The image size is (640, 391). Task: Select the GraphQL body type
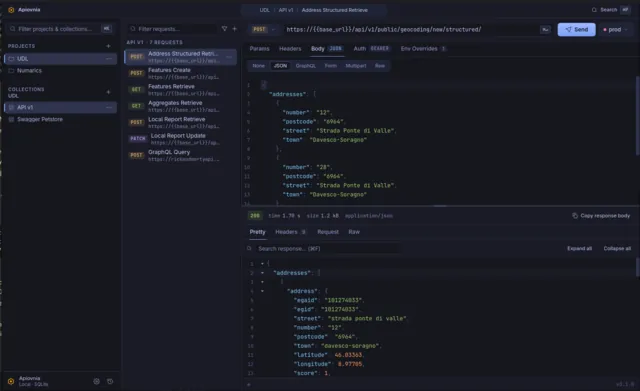click(306, 66)
